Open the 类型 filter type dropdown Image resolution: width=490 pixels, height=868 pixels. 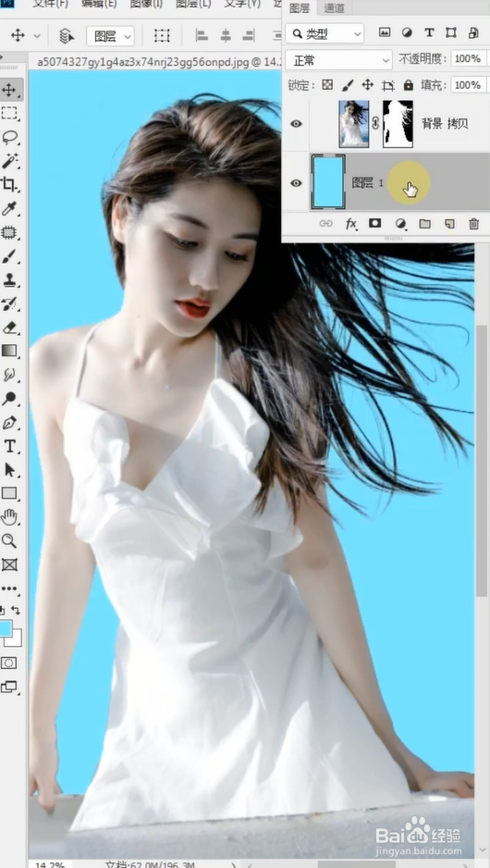[x=325, y=33]
